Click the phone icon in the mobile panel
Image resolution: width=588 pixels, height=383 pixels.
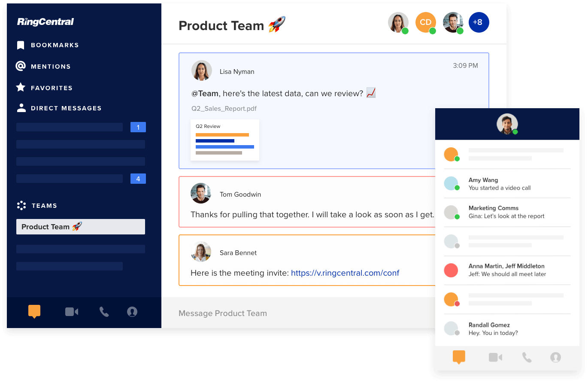[x=527, y=357]
